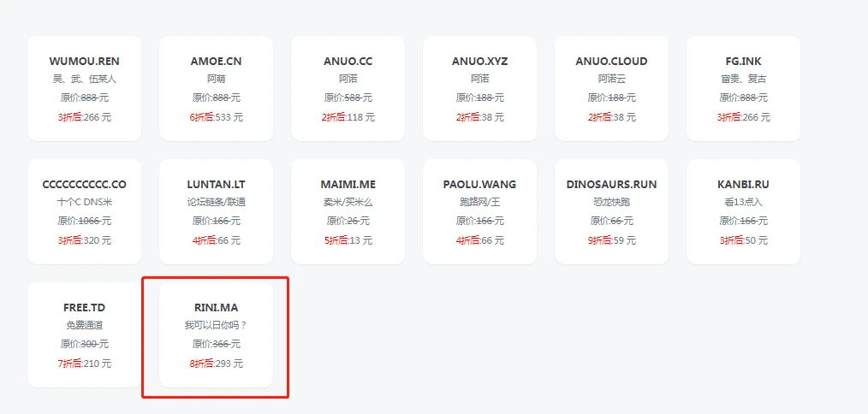This screenshot has width=868, height=414.
Task: Click the ANUO.CC domain title
Action: (348, 62)
